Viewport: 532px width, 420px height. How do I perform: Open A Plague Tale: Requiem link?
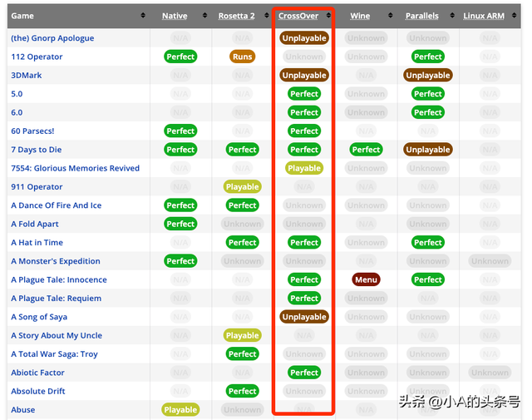coord(56,298)
